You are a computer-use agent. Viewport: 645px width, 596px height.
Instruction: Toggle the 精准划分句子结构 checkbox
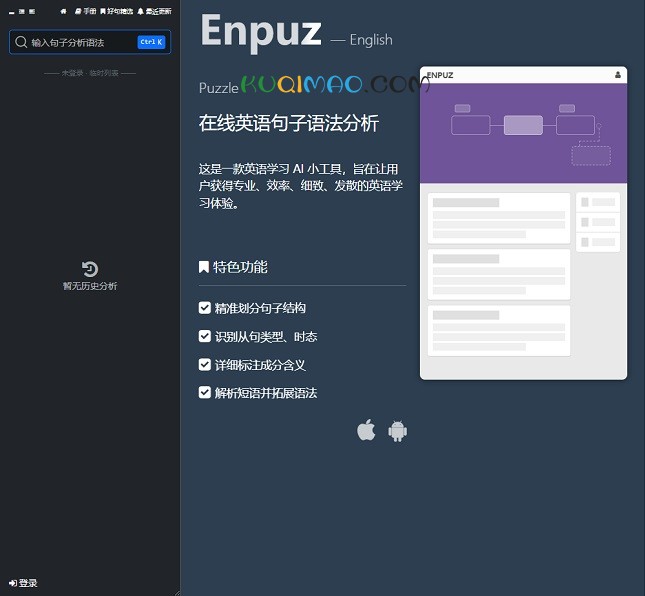(x=204, y=308)
